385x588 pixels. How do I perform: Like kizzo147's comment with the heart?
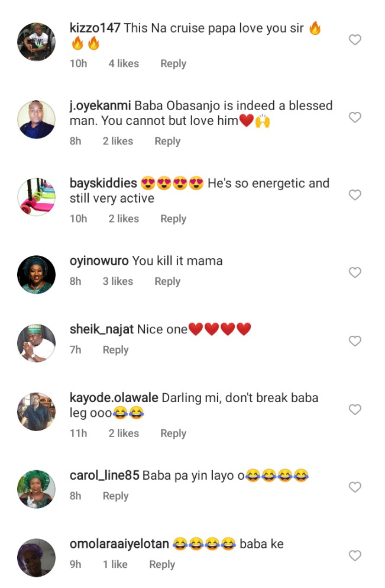pos(354,40)
